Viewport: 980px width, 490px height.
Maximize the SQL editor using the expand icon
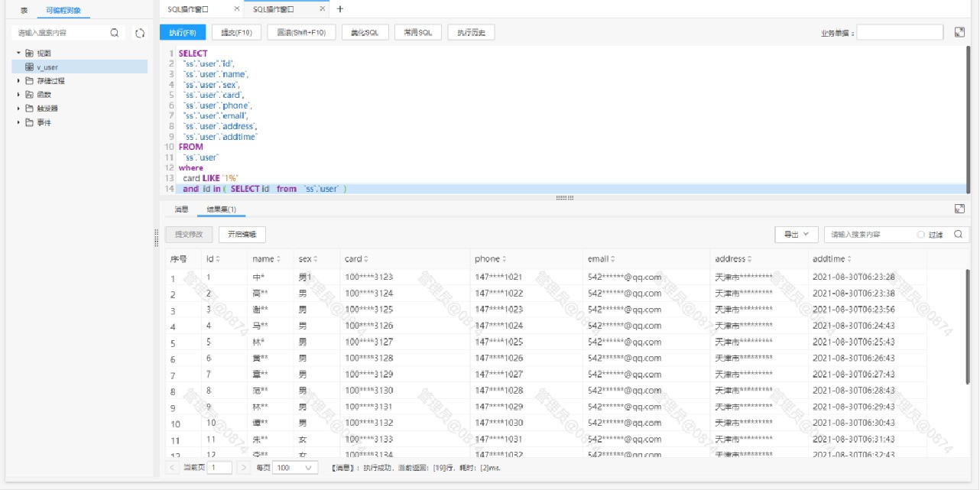click(959, 32)
